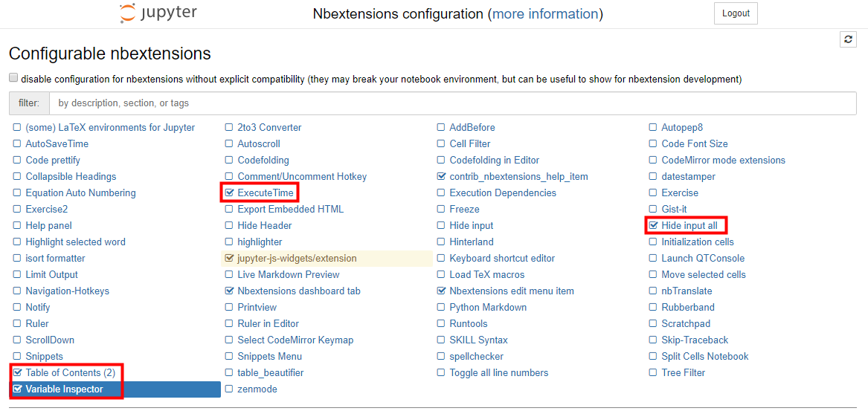The height and width of the screenshot is (411, 868).
Task: Select the Hinterland extension
Action: 472,242
